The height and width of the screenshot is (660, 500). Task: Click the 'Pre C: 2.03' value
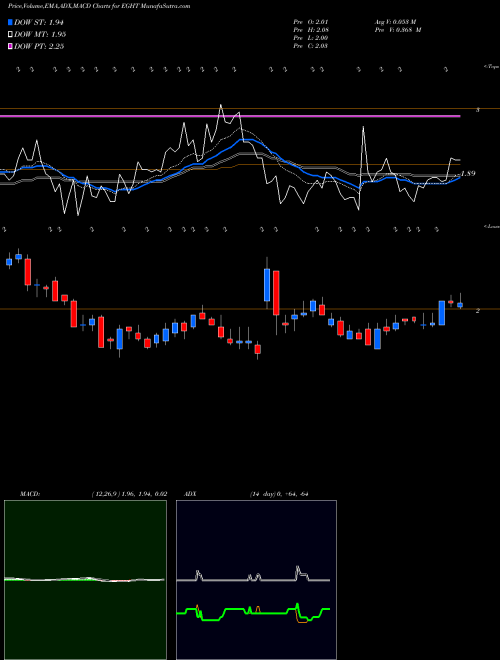311,46
